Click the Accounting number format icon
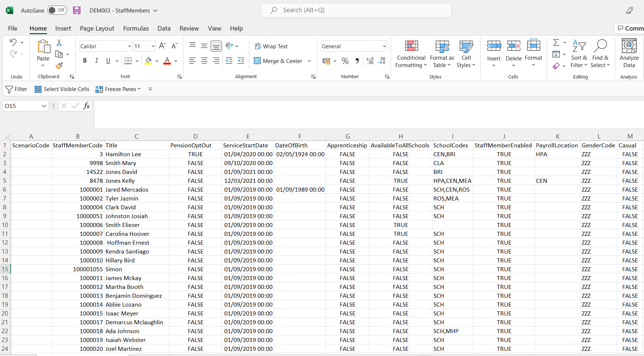The image size is (644, 356). coord(326,61)
